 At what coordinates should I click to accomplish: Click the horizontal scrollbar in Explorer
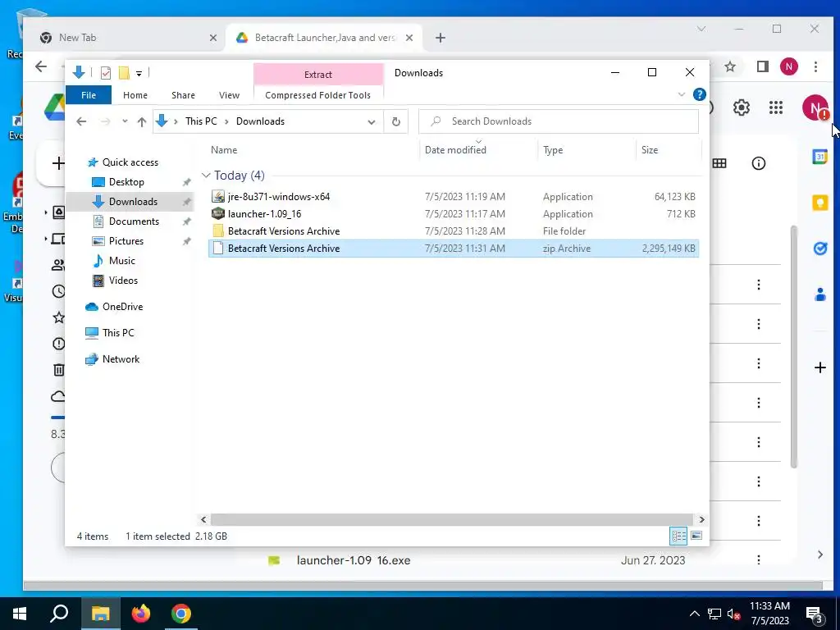click(x=452, y=519)
